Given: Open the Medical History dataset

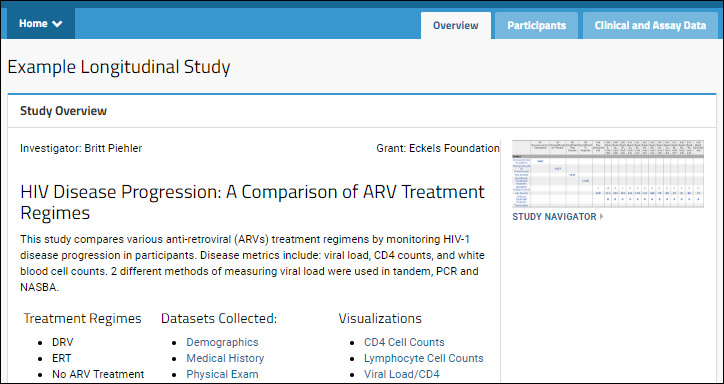Looking at the screenshot, I should point(225,358).
